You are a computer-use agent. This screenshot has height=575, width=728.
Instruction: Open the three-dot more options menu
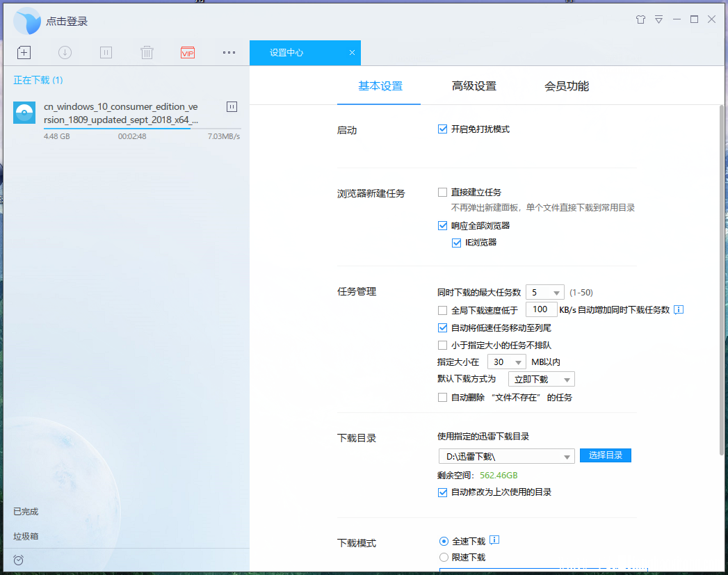(x=229, y=52)
